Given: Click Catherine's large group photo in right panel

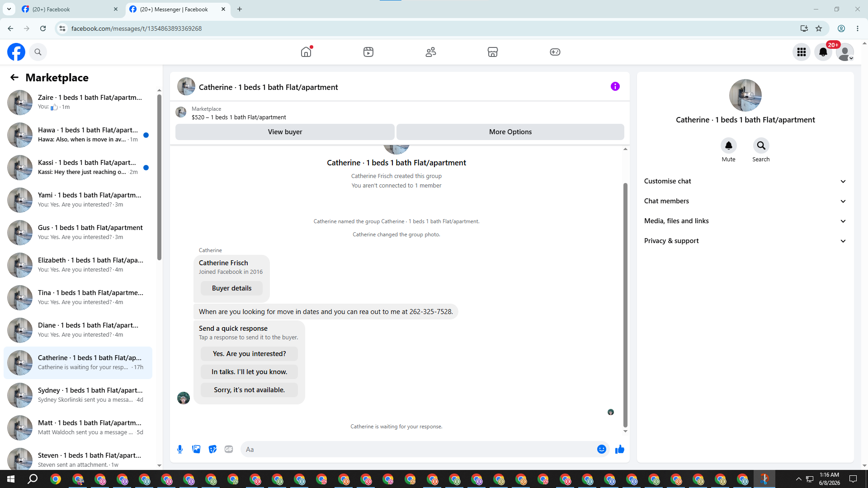Looking at the screenshot, I should (745, 95).
